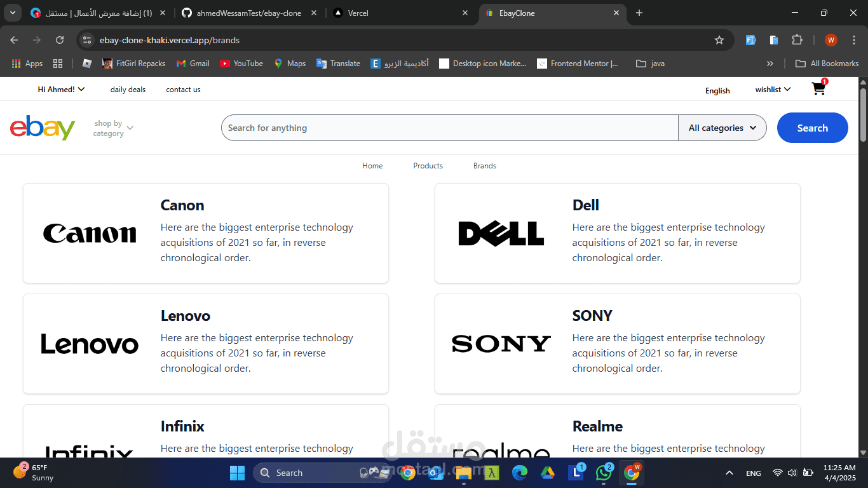
Task: Click the "Canon" brand heading
Action: point(182,205)
